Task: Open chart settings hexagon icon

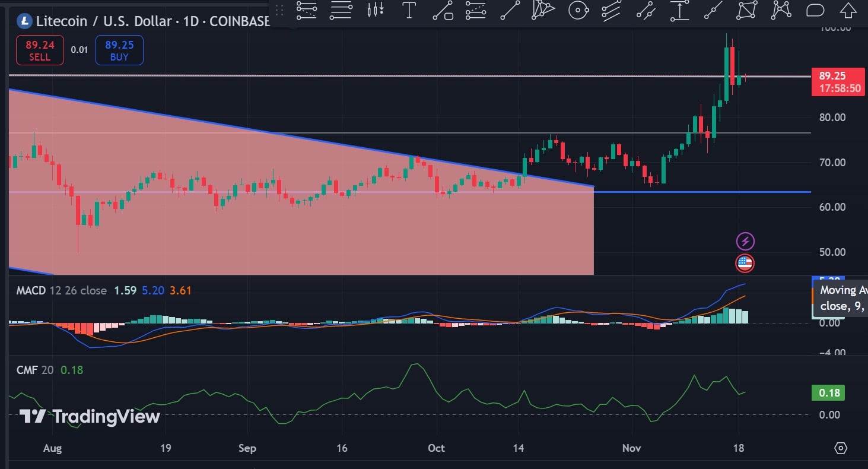Action: coord(841,448)
